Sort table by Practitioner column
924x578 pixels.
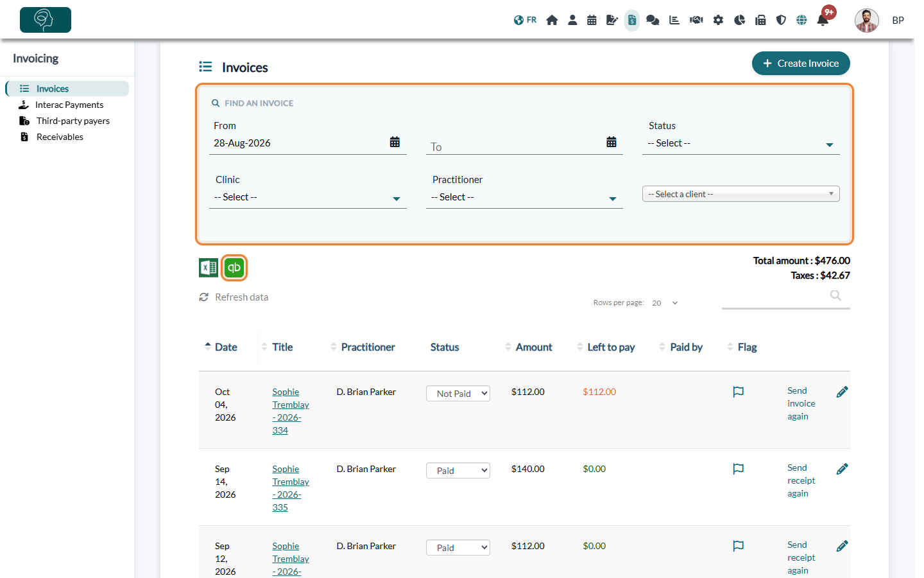point(363,347)
